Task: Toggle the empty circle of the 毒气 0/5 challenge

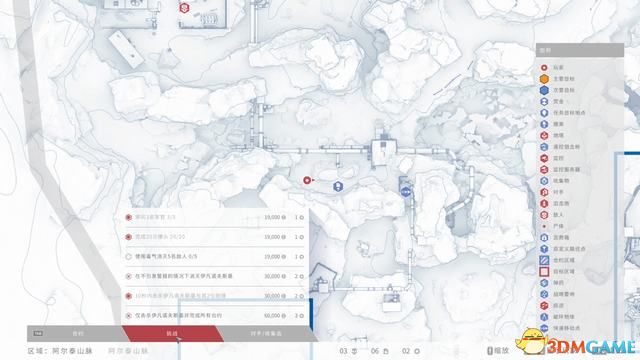Action: (x=129, y=257)
